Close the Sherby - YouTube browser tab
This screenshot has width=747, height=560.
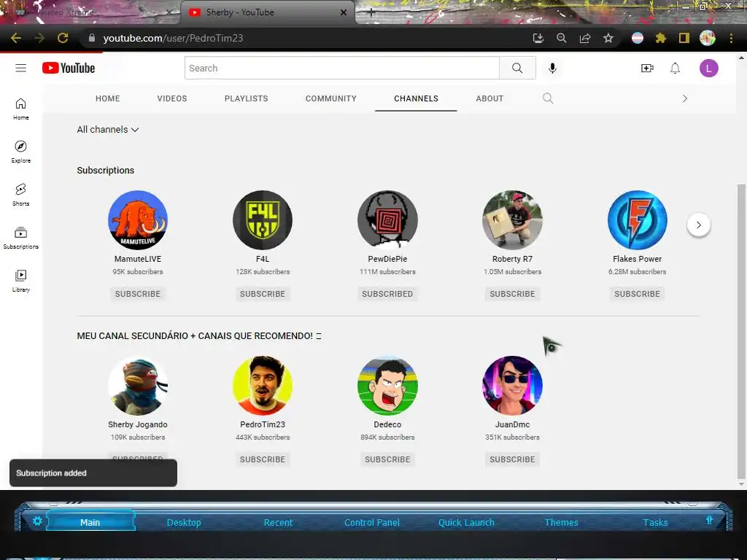[343, 12]
